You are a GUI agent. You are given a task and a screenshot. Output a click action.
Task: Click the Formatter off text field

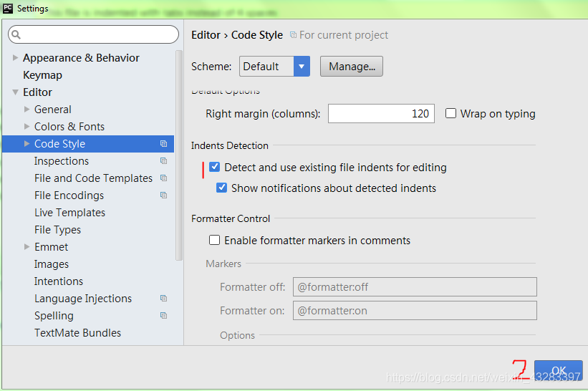click(415, 286)
